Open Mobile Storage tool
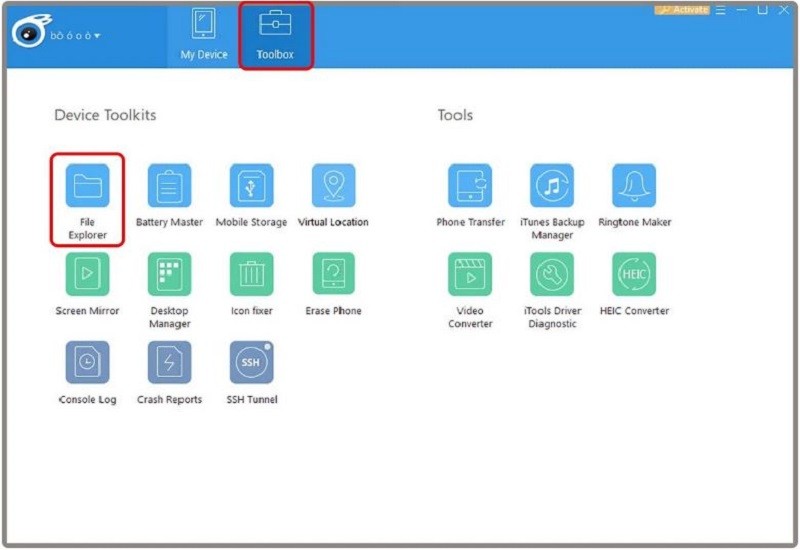The width and height of the screenshot is (800, 550). click(x=252, y=186)
